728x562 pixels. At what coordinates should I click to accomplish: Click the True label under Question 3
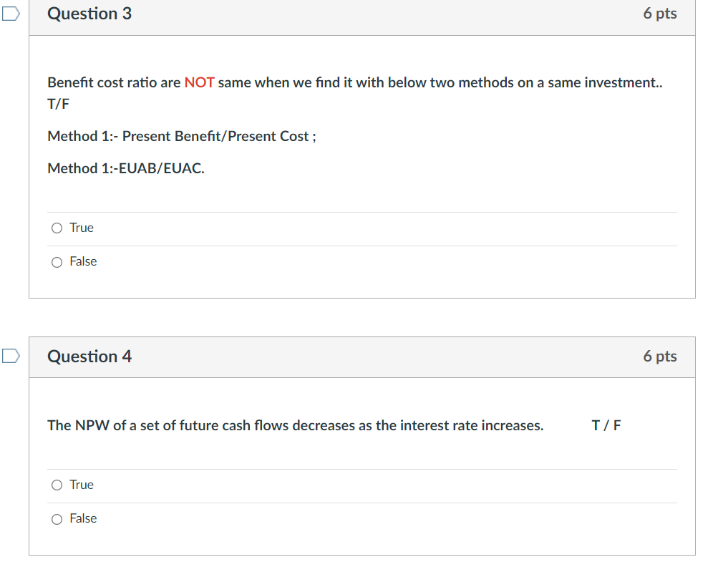coord(82,228)
